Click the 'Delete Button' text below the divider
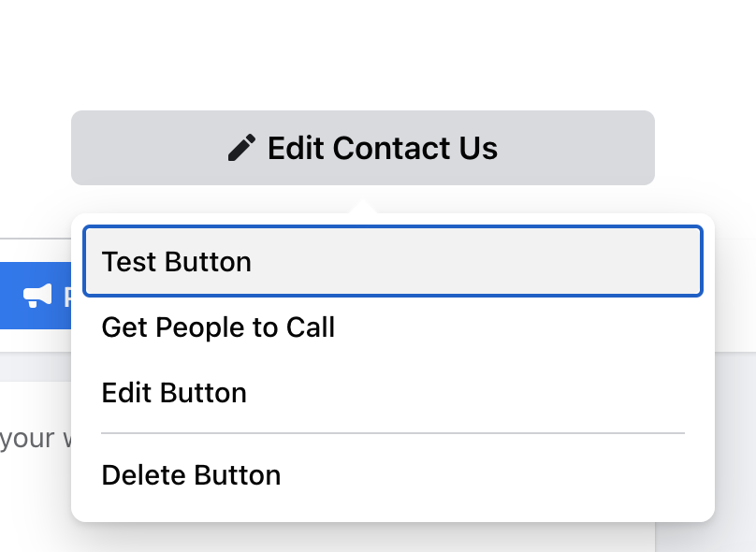 coord(191,475)
